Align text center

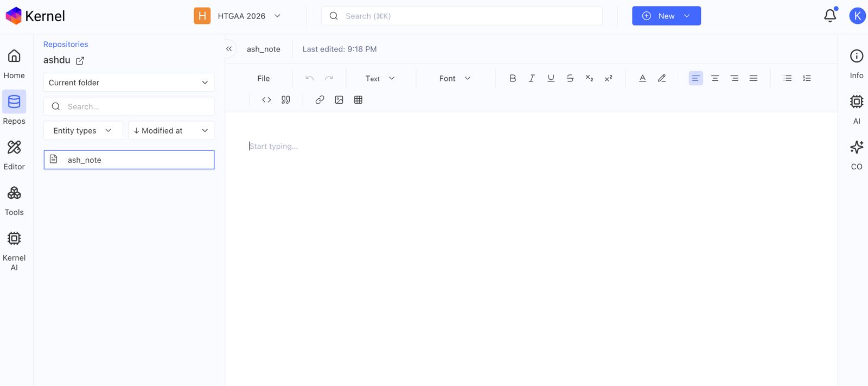point(715,78)
